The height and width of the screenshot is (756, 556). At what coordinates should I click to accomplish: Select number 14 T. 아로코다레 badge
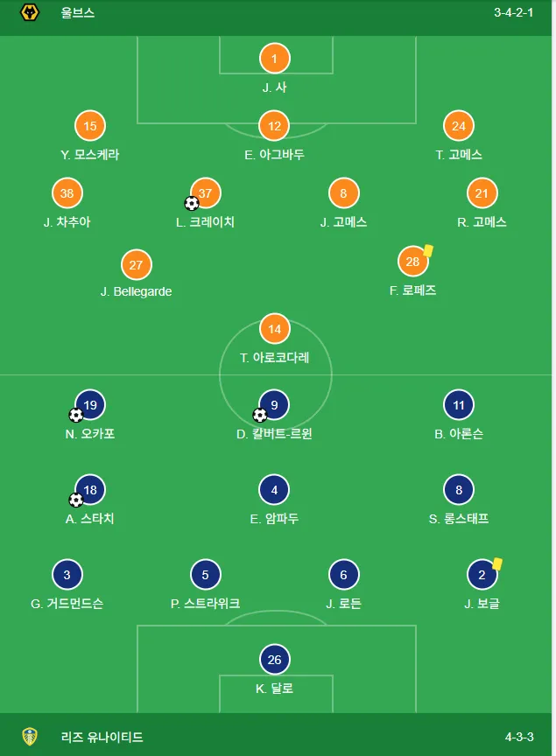click(x=274, y=329)
